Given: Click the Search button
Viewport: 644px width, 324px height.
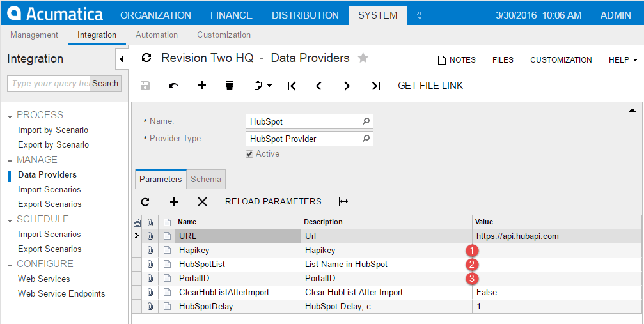Looking at the screenshot, I should click(105, 83).
